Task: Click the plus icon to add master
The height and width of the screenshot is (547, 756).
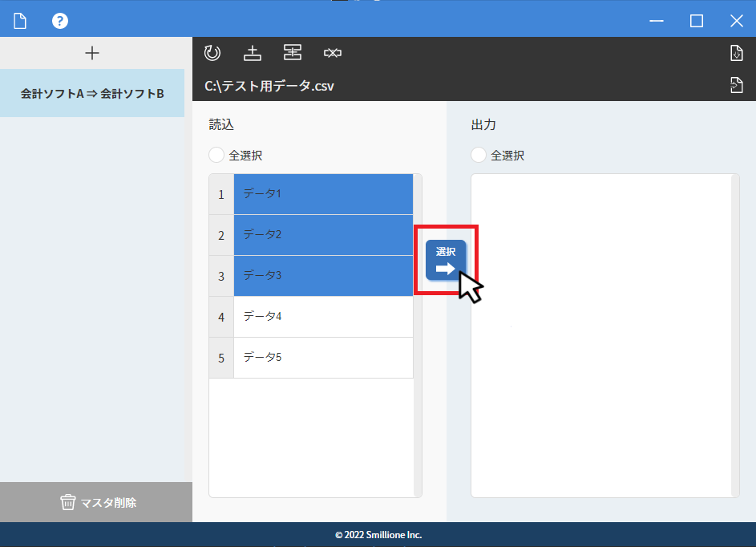Action: (x=92, y=53)
